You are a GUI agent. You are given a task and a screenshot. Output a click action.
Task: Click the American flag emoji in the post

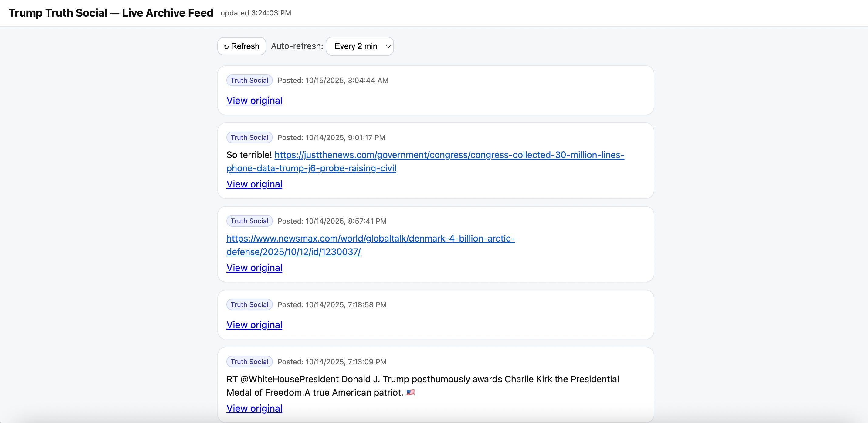point(410,393)
